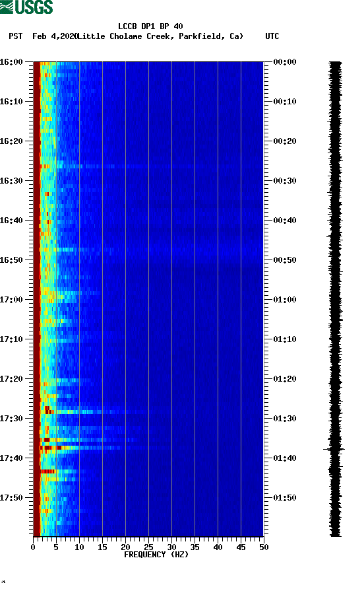Viewport: 364px width, 589px height.
Task: Click the '30' frequency axis tick label
Action: tap(171, 547)
